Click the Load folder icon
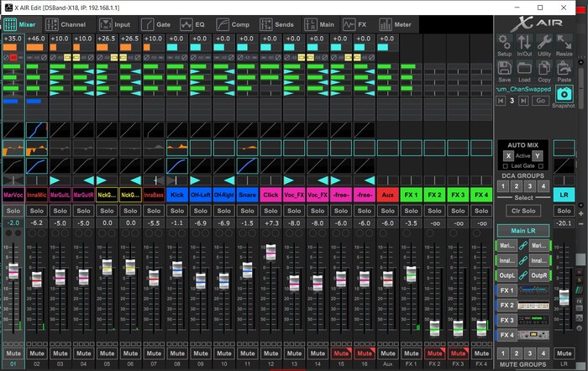588x371 pixels. pyautogui.click(x=524, y=70)
